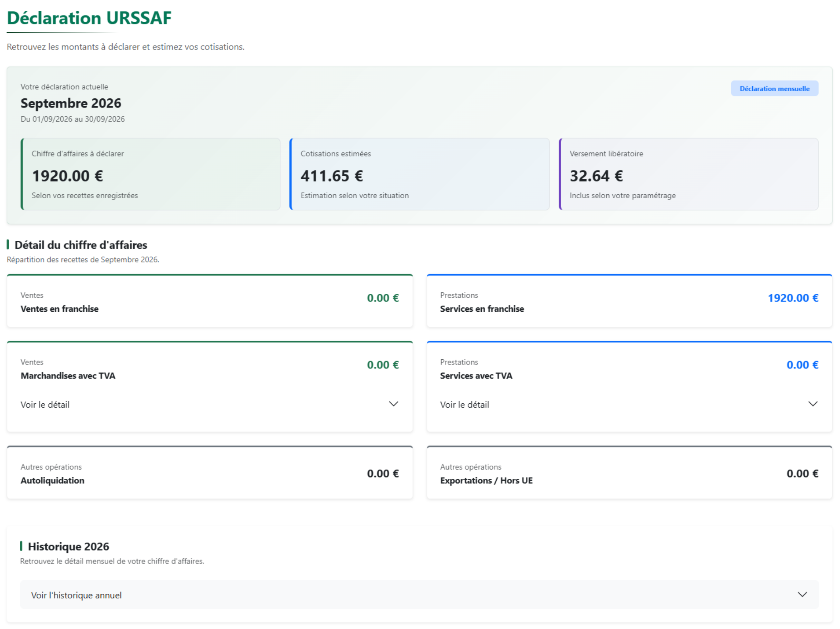Screen dimensions: 840x629
Task: Click the Votre déclaration actuelle label
Action: pyautogui.click(x=64, y=87)
